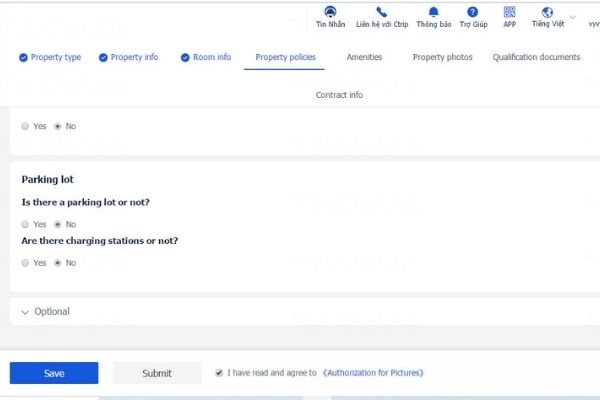Image resolution: width=600 pixels, height=400 pixels.
Task: Select Yes for charging stations question
Action: click(25, 263)
